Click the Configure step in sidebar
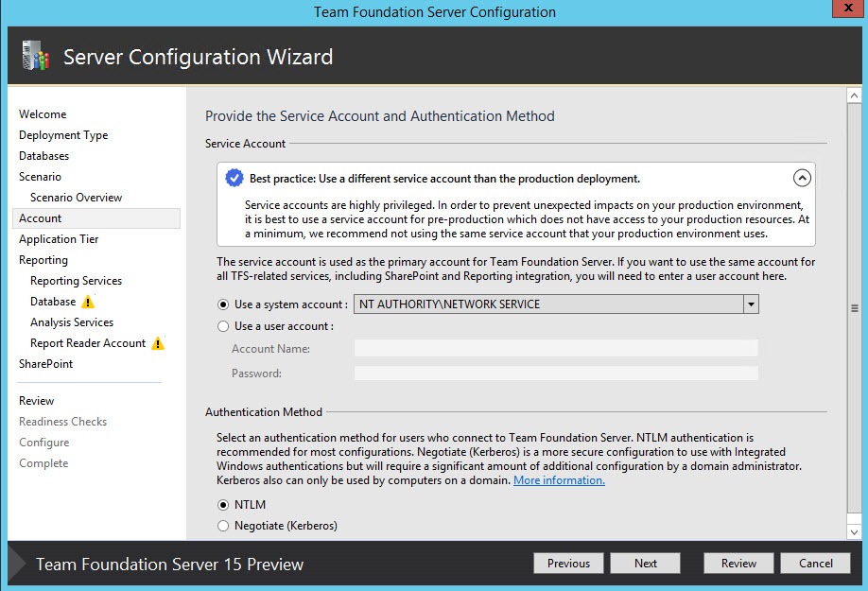The height and width of the screenshot is (591, 868). coord(43,443)
